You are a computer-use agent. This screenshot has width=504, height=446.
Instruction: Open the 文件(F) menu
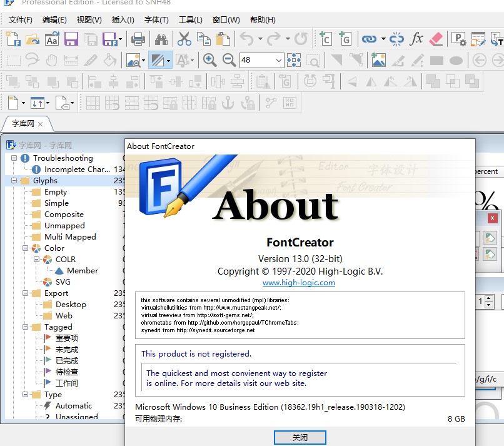20,20
